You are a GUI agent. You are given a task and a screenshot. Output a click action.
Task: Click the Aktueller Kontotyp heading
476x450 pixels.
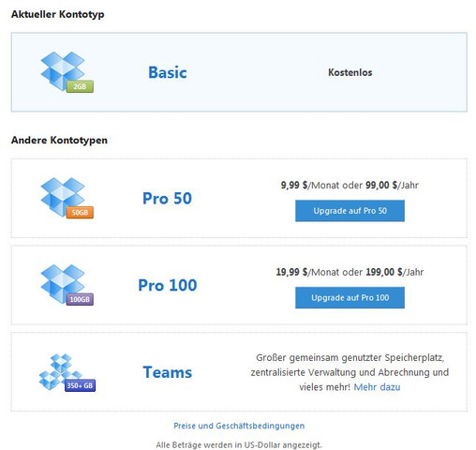tap(58, 14)
